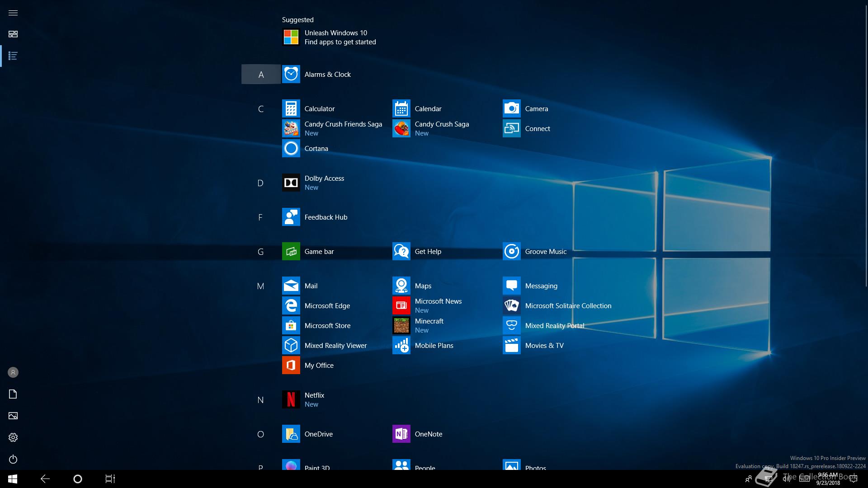Click the taskbar Back arrow
The height and width of the screenshot is (488, 868).
pyautogui.click(x=45, y=479)
